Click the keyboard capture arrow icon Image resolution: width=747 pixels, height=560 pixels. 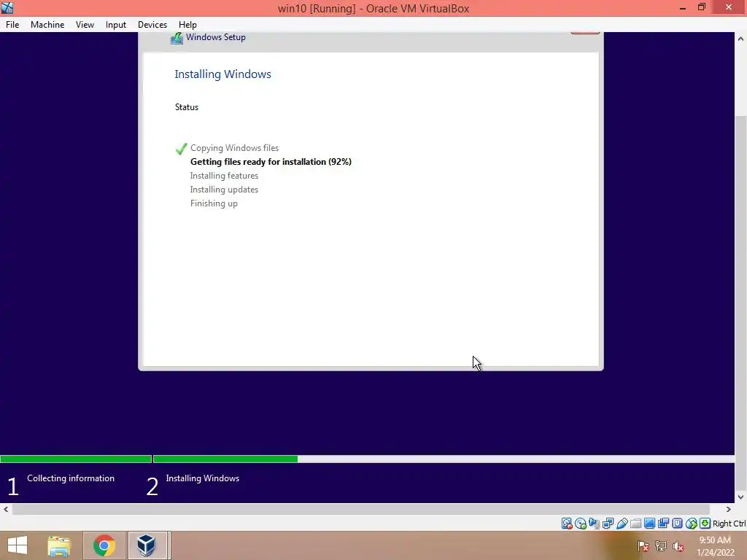tap(705, 524)
